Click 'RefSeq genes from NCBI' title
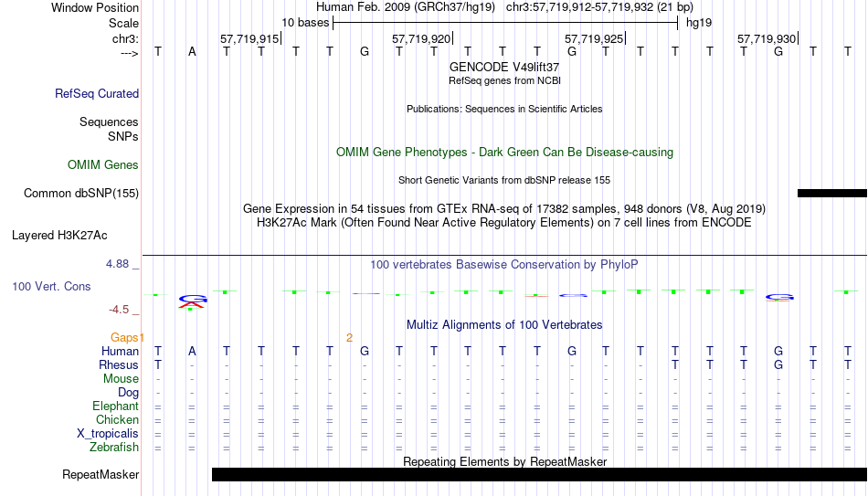Screen dimensions: 868x496 504,80
